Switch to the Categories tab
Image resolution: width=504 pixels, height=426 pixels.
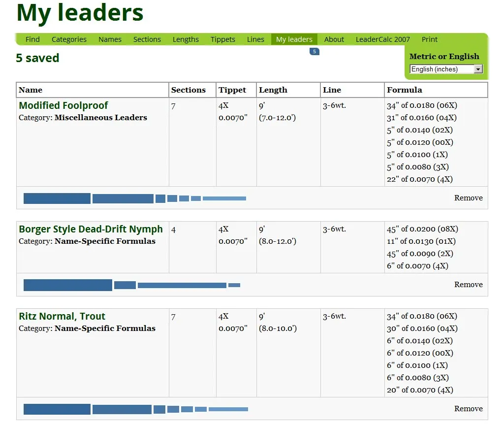69,39
